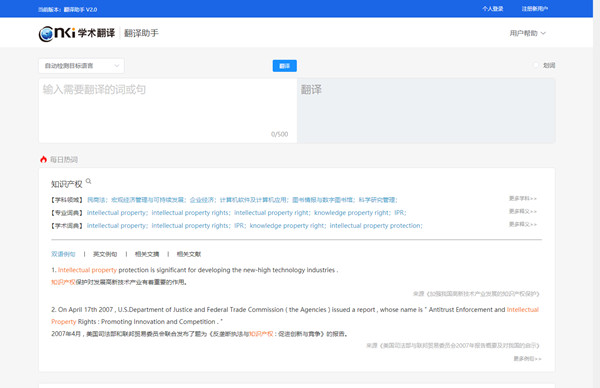Viewport: 600px width, 388px height.
Task: Toggle the 划词 switch
Action: pos(536,65)
